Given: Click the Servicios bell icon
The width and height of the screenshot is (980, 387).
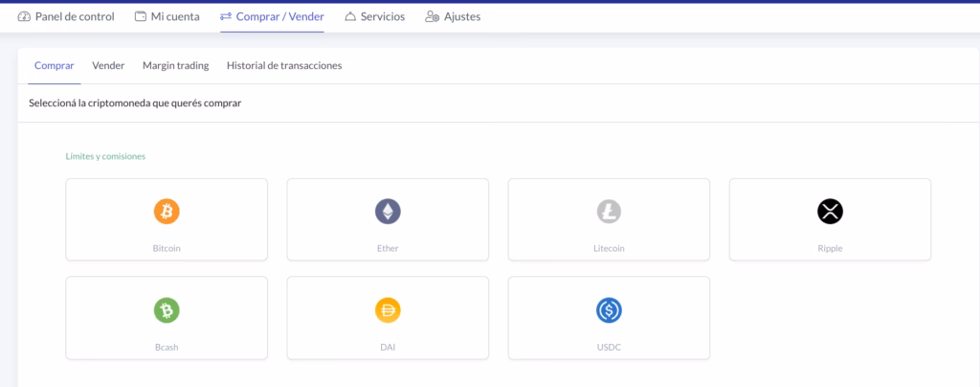Looking at the screenshot, I should [350, 17].
